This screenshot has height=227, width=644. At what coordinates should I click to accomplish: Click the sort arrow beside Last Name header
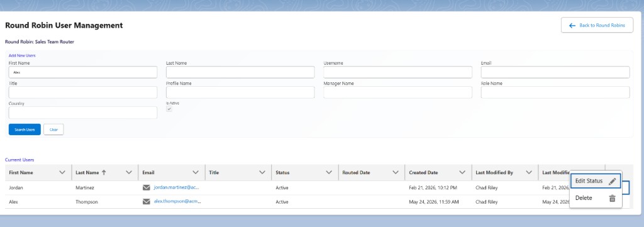coord(104,172)
